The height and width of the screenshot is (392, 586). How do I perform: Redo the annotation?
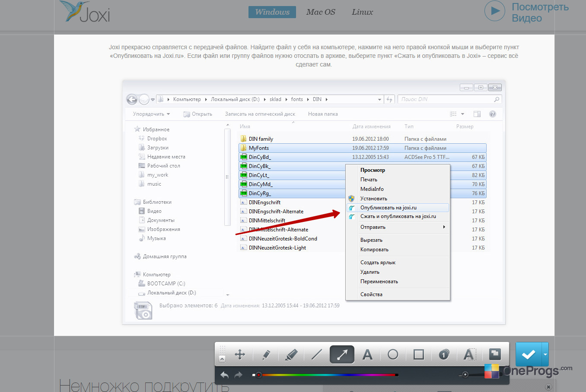point(238,375)
